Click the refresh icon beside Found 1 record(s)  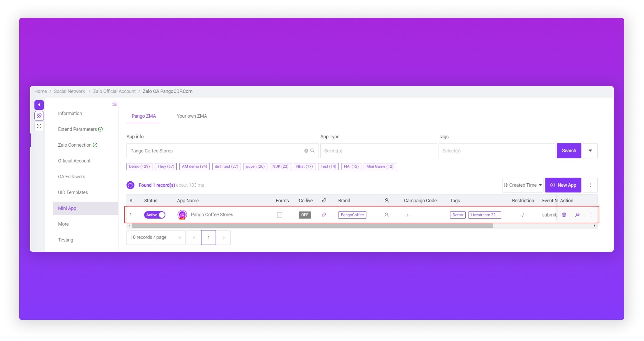click(130, 185)
